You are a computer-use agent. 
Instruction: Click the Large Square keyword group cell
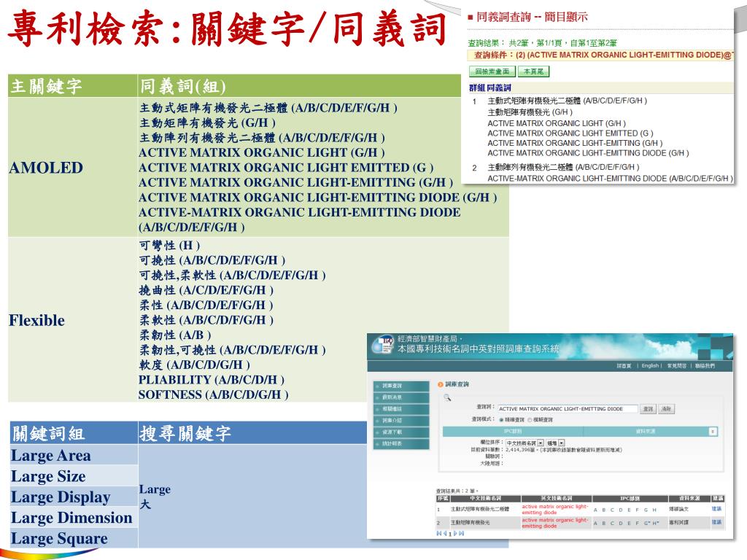coord(74,538)
